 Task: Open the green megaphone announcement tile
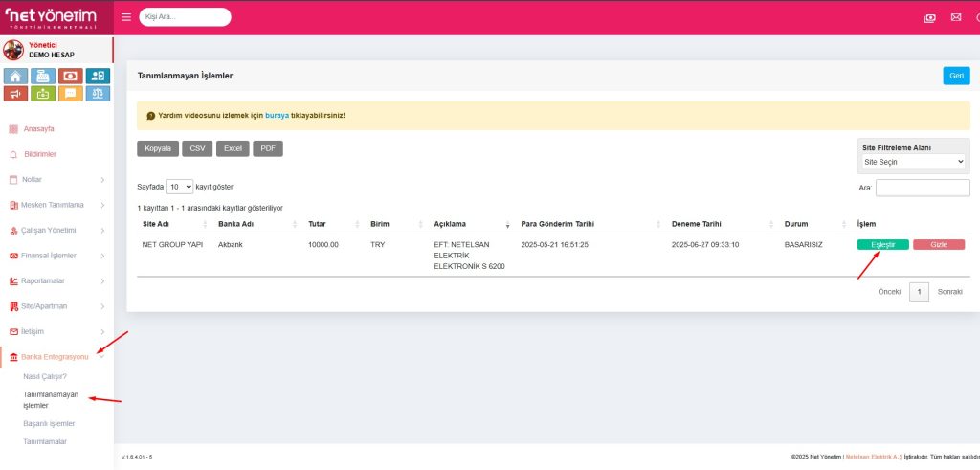tap(15, 94)
